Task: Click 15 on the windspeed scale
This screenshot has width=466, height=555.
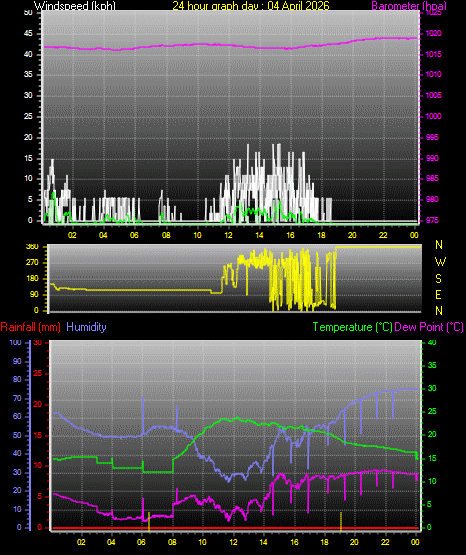Action: [x=28, y=158]
